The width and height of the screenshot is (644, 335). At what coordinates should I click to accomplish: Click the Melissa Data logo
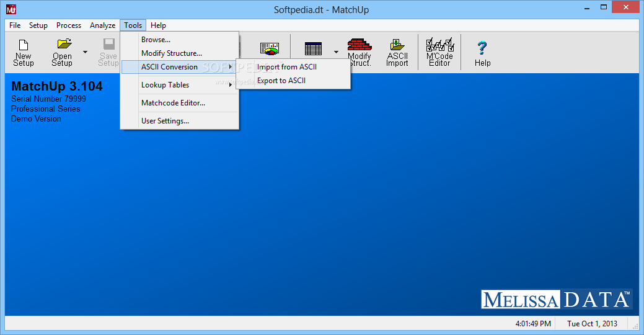coord(556,299)
